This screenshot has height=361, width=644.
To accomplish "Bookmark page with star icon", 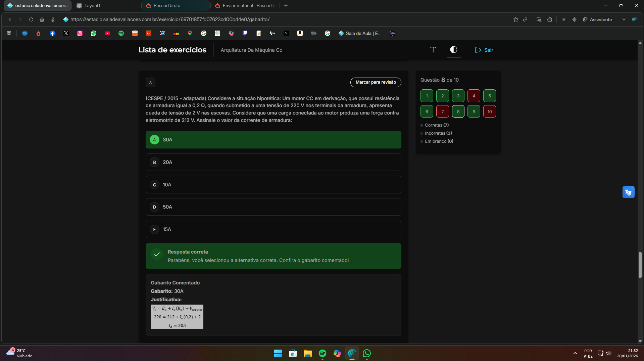I will 515,19.
